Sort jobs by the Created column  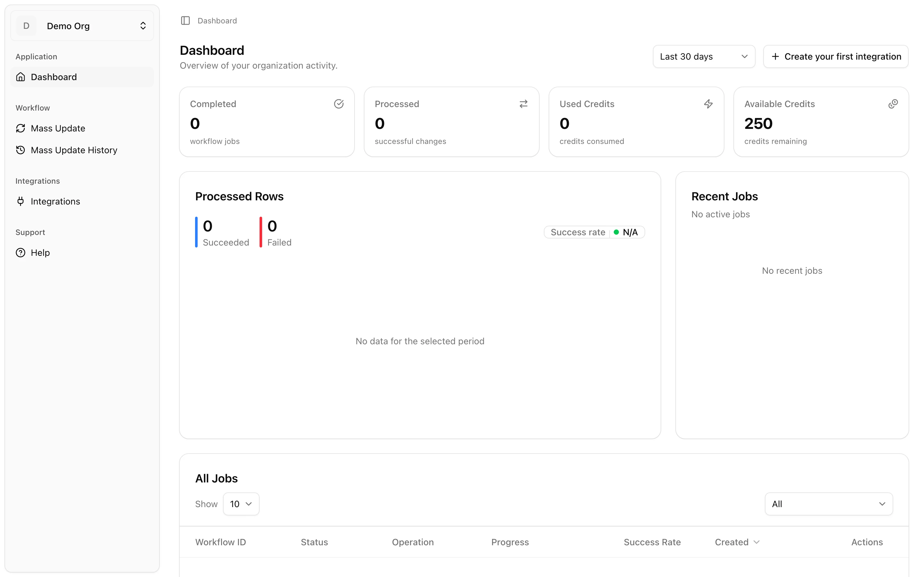pyautogui.click(x=736, y=542)
